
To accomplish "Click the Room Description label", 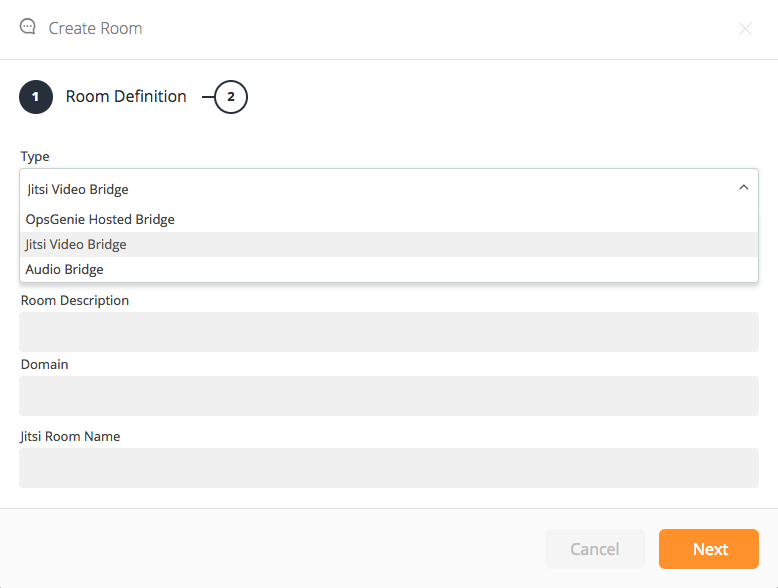I will click(75, 300).
